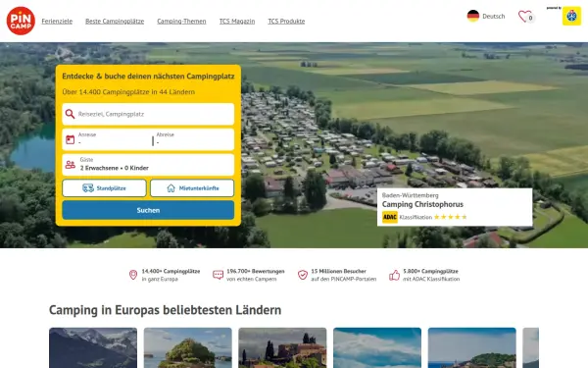Click the TCS partner logo
Screen dimensions: 588x368
click(x=571, y=16)
